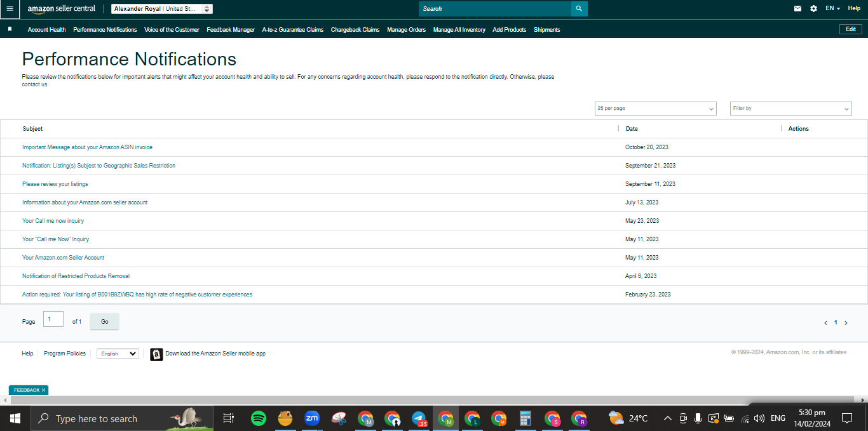Viewport: 868px width, 431px height.
Task: Click Download the Amazon Seller mobile app
Action: coord(215,354)
